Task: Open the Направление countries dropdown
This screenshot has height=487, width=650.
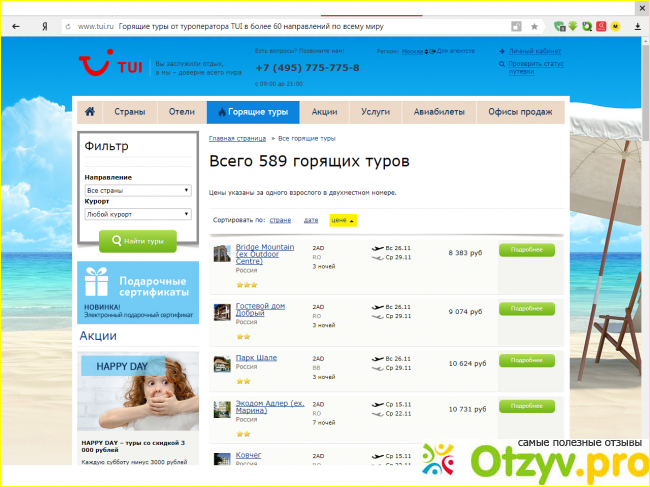Action: pyautogui.click(x=138, y=190)
